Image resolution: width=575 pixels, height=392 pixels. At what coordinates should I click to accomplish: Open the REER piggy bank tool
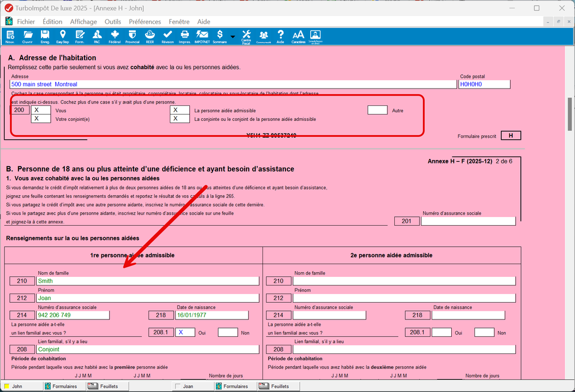tap(150, 37)
